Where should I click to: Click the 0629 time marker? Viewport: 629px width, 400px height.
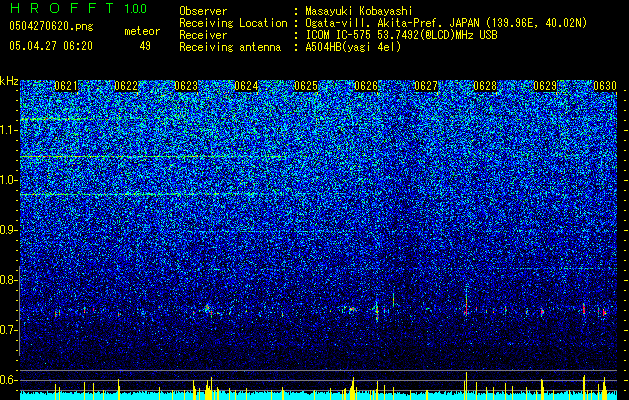point(546,86)
